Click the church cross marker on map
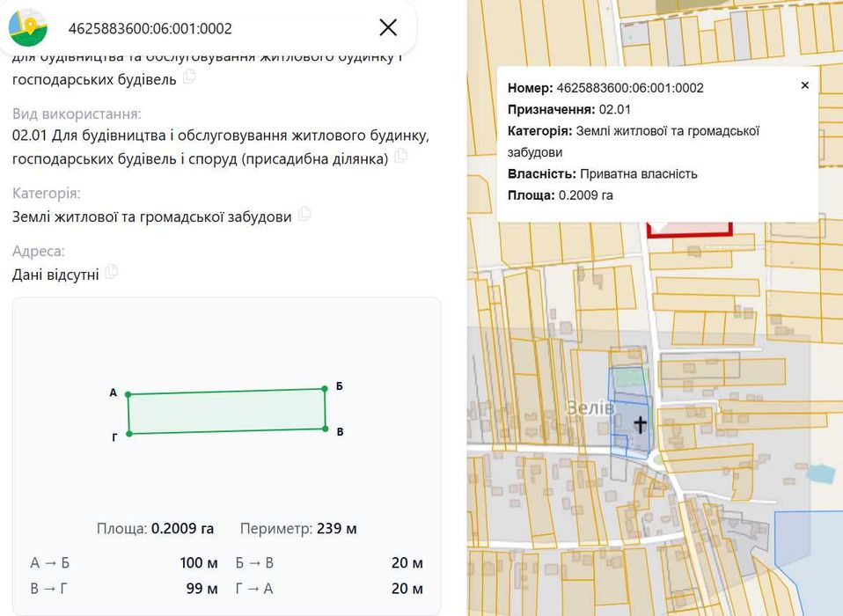Screen dimensions: 843x616 coord(641,424)
